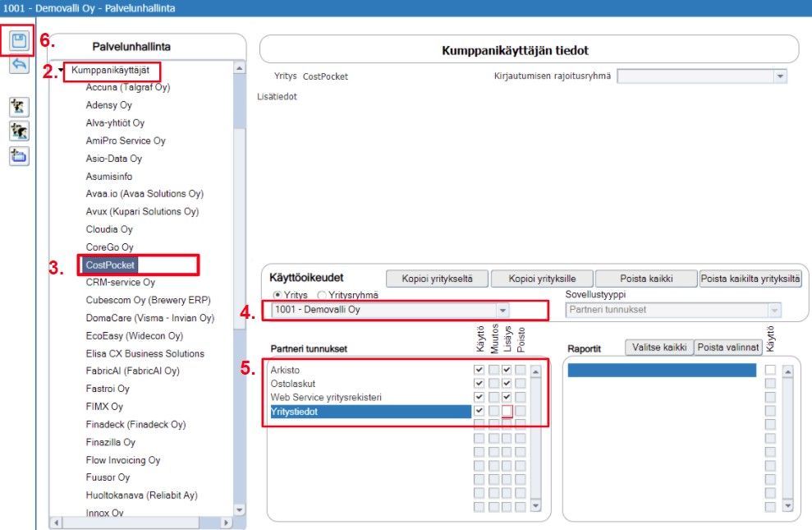Click the add single user icon

click(x=19, y=107)
